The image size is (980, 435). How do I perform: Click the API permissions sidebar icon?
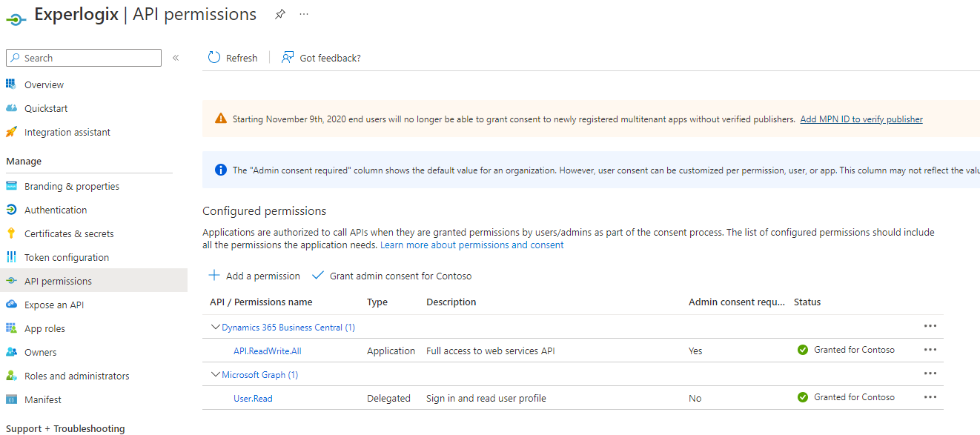tap(11, 281)
